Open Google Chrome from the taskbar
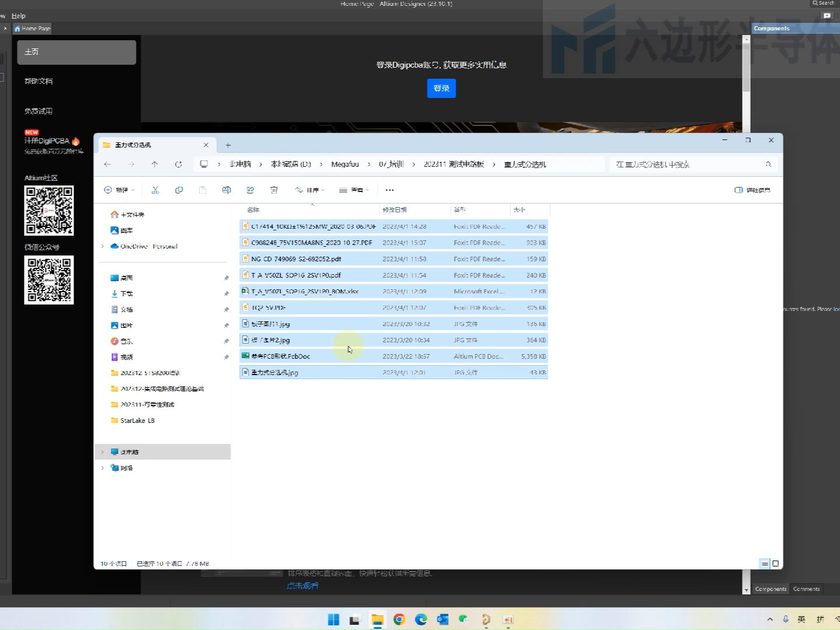Viewport: 840px width, 630px height. click(x=399, y=619)
